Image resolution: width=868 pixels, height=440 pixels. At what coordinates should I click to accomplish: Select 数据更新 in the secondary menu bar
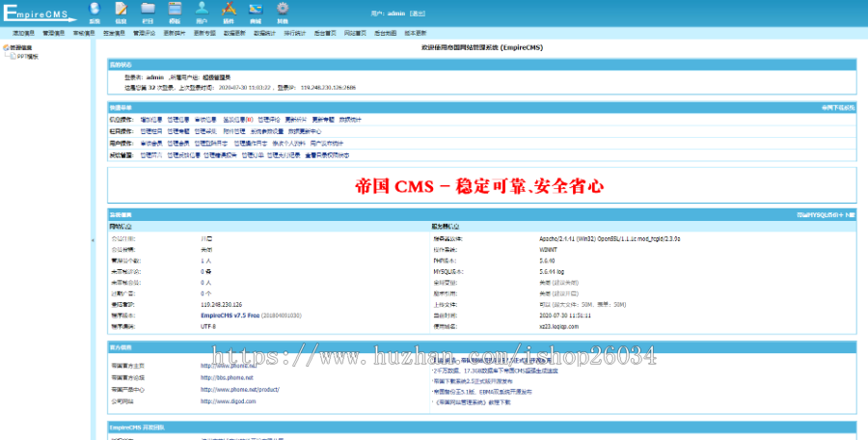pos(235,32)
